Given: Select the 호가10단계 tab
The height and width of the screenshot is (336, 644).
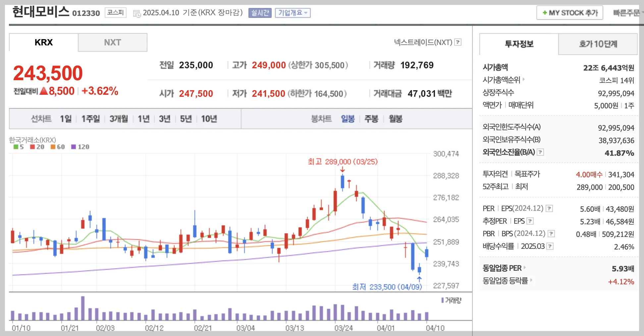Looking at the screenshot, I should click(x=598, y=44).
